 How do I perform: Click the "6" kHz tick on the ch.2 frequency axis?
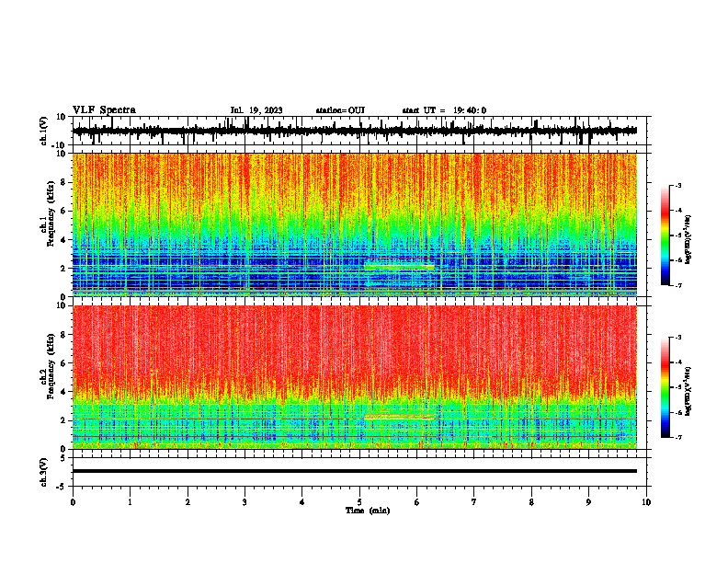(63, 363)
